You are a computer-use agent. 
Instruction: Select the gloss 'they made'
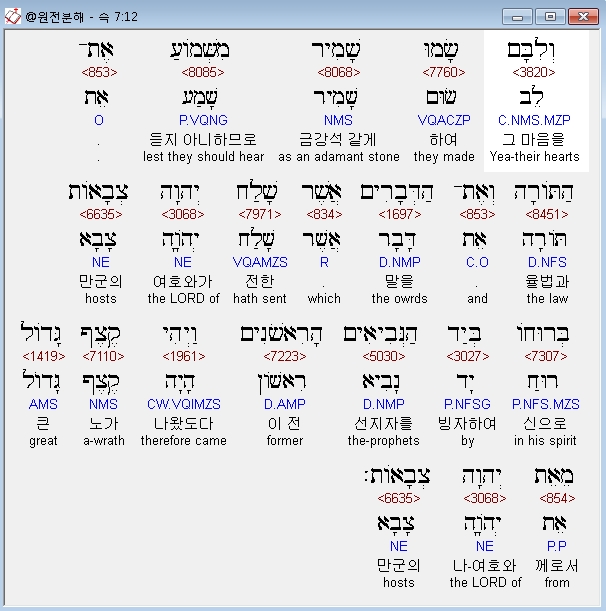tap(444, 156)
